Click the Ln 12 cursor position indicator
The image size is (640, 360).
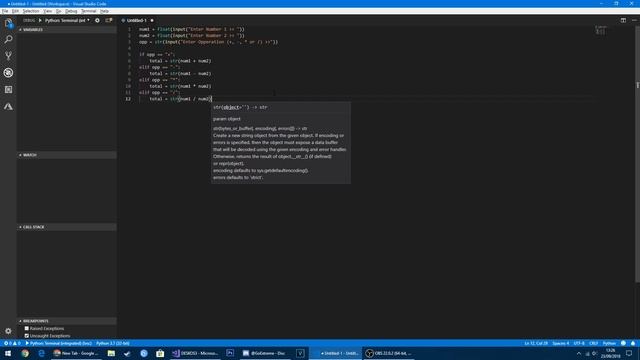point(536,344)
